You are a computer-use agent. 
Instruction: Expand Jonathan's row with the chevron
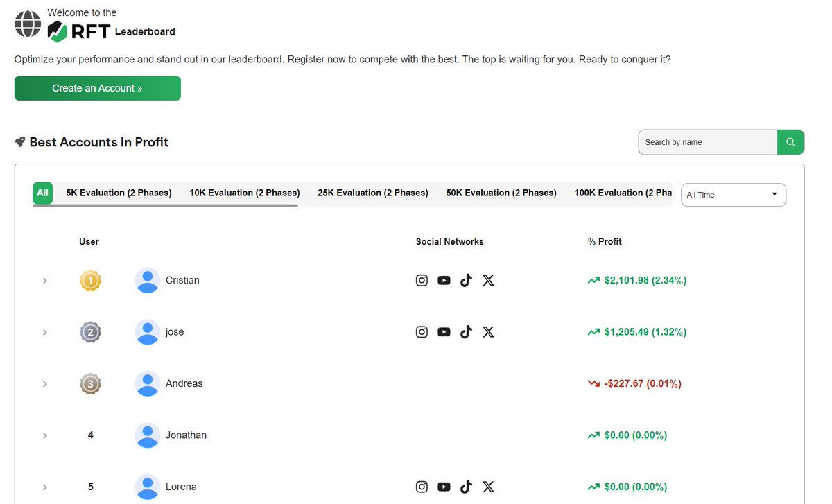[45, 435]
